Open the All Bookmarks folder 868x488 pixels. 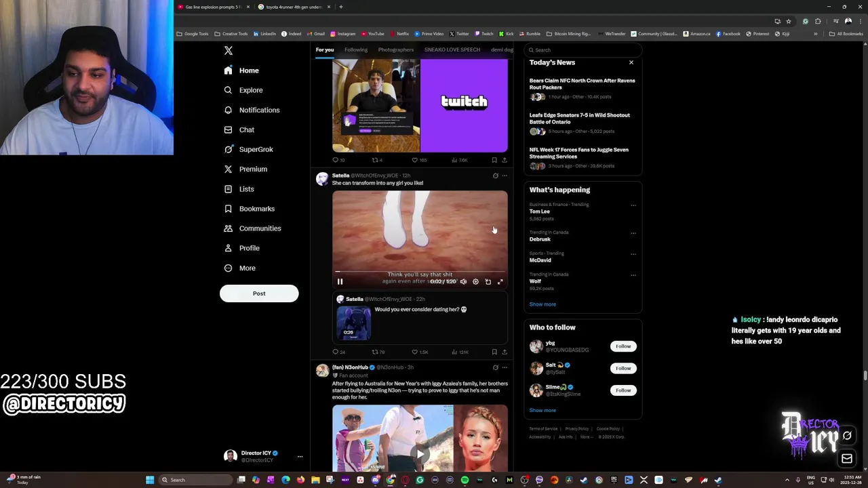pyautogui.click(x=846, y=34)
